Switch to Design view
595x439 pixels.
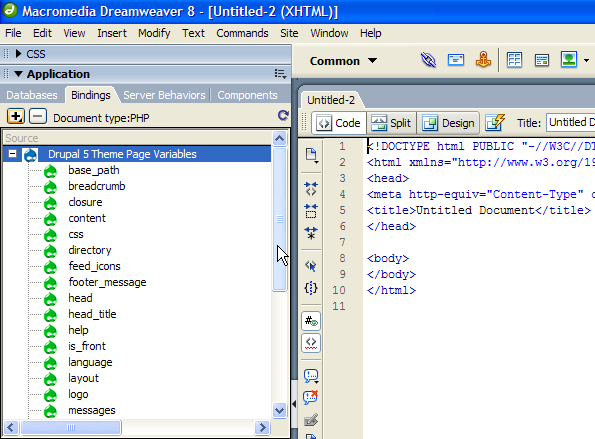click(x=449, y=123)
